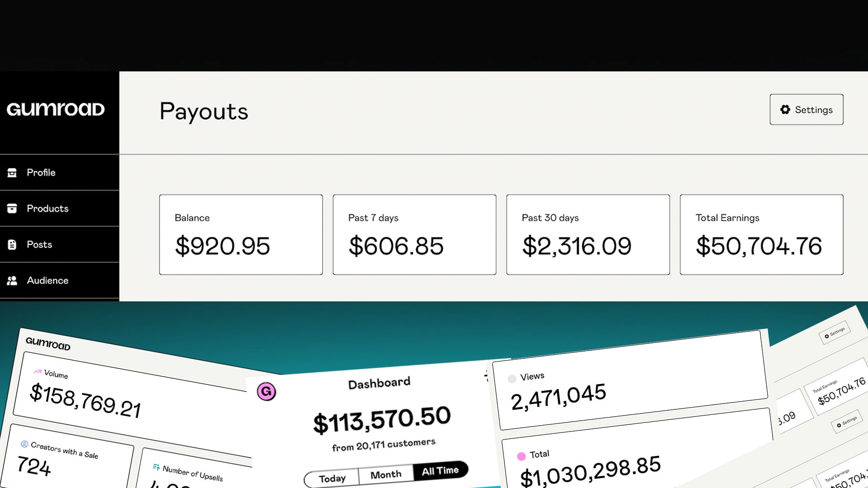The height and width of the screenshot is (488, 868).
Task: Click the Balance $920.95 card
Action: (241, 235)
